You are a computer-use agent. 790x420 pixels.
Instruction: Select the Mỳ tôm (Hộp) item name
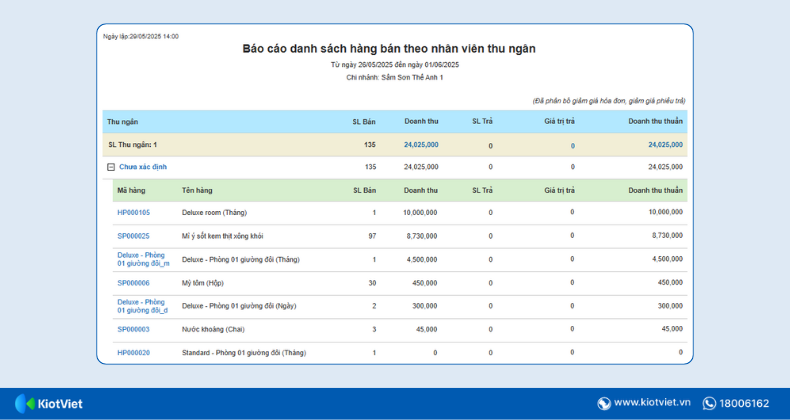pyautogui.click(x=203, y=283)
